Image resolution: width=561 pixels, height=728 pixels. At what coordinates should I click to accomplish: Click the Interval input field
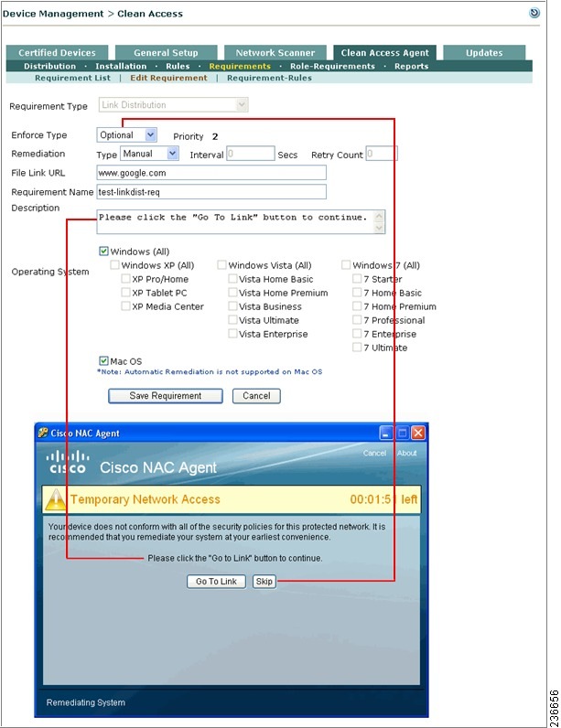[x=251, y=154]
